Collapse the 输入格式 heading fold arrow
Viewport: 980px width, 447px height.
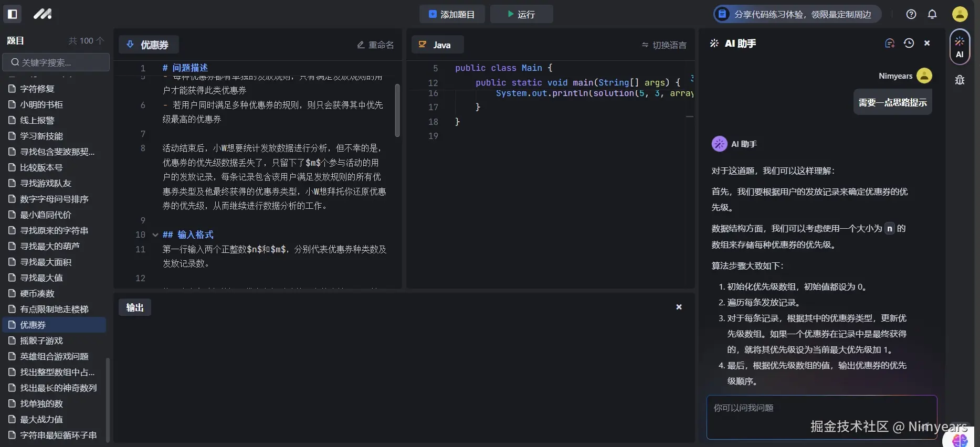(155, 235)
